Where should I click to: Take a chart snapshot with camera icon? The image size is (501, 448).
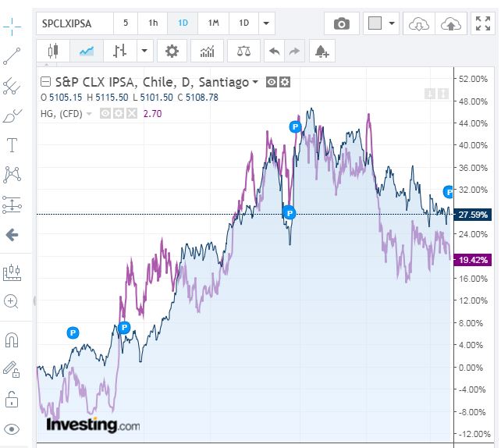[x=342, y=23]
